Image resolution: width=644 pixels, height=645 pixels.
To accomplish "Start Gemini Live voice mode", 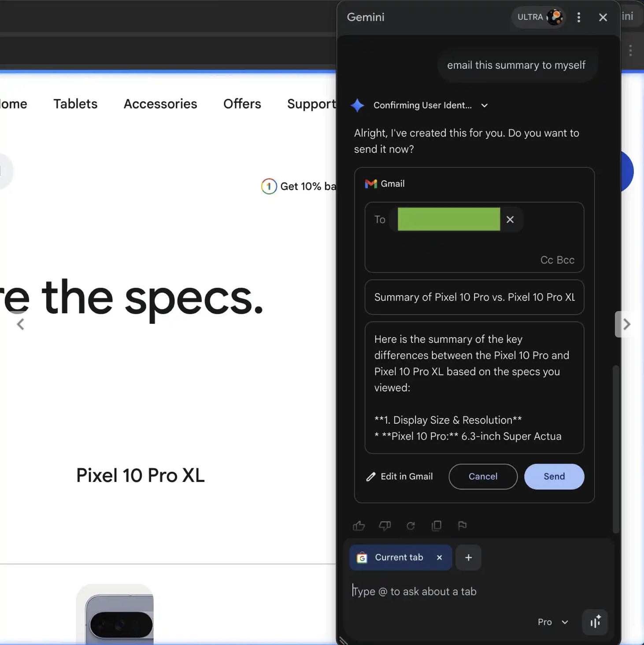I will point(595,622).
